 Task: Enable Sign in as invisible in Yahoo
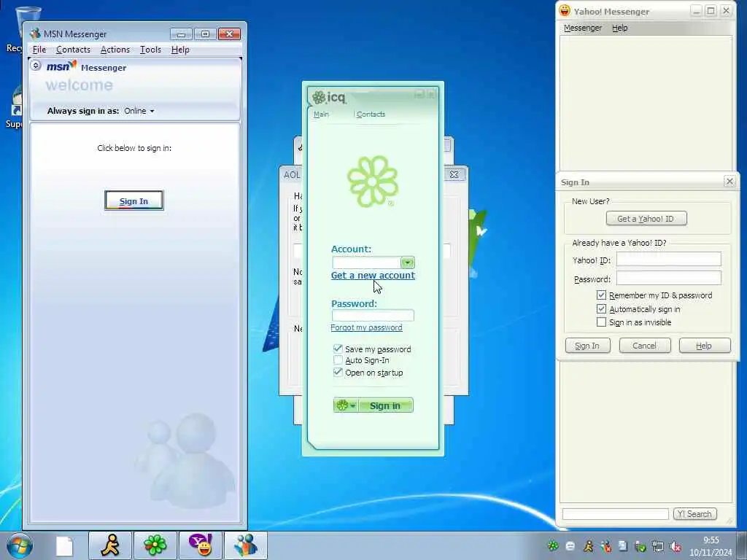601,322
